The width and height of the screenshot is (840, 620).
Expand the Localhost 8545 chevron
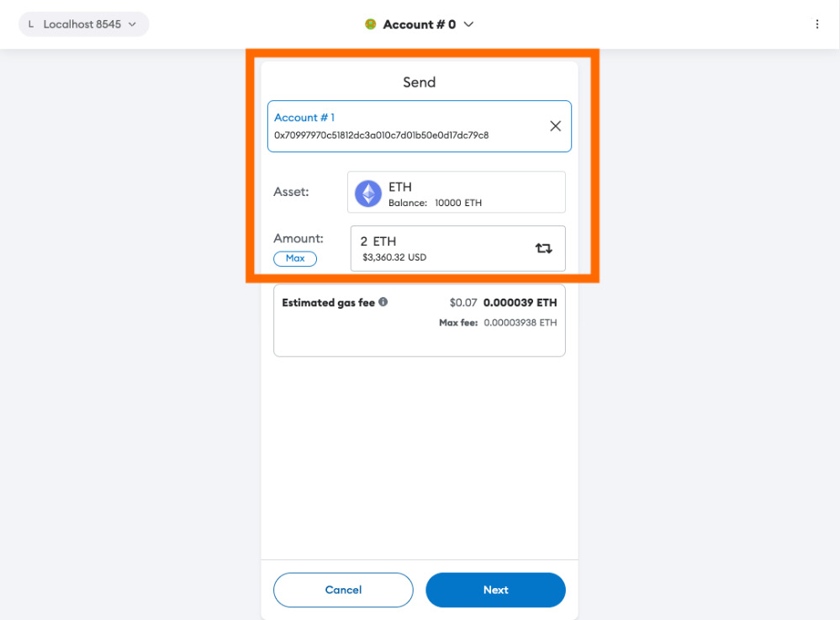pyautogui.click(x=132, y=24)
